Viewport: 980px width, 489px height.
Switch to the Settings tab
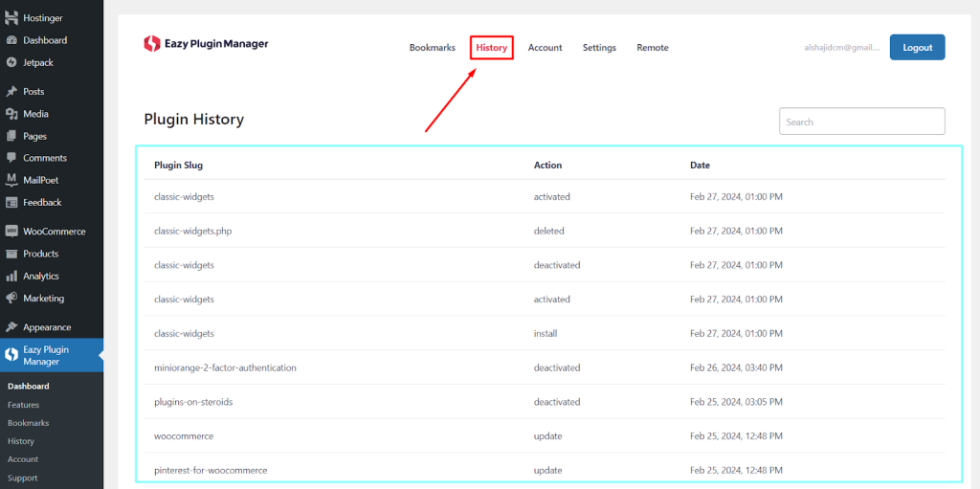click(599, 48)
